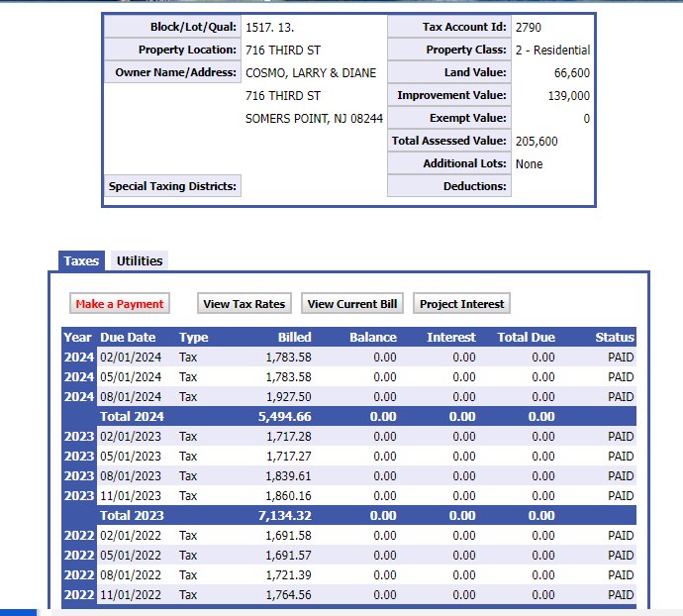Click View Tax Rates button
The width and height of the screenshot is (683, 616).
pos(244,303)
